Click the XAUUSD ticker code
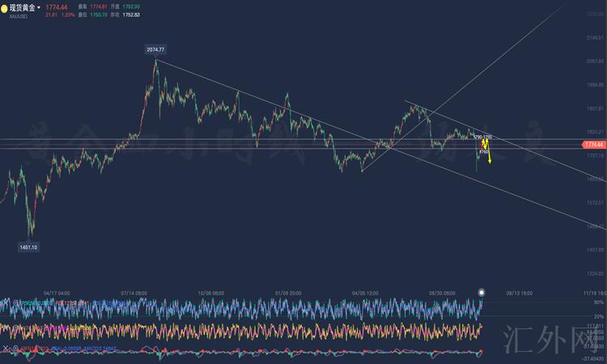 coord(18,17)
